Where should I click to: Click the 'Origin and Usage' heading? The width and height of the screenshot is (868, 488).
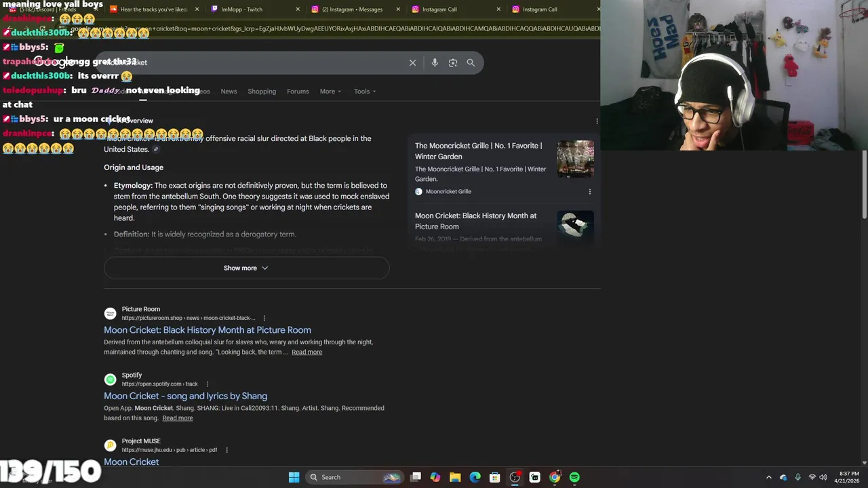coord(134,167)
